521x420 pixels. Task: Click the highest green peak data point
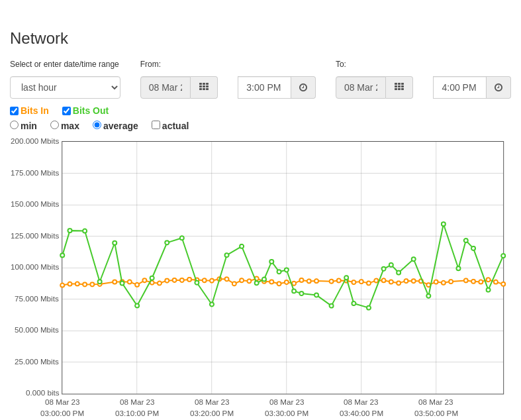click(x=444, y=224)
